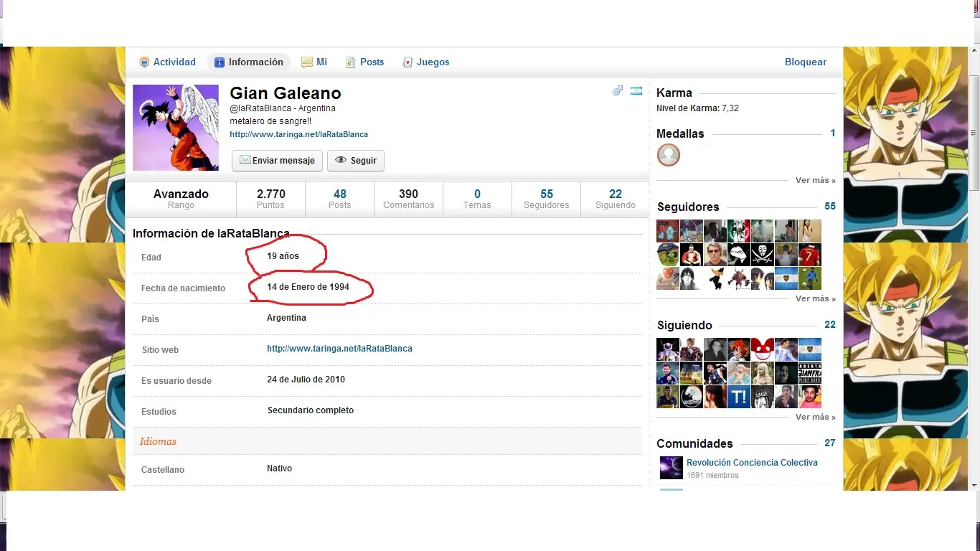Click 'Ver más' under Siguiendo avatars
Viewport: 980px width, 551px height.
click(x=815, y=417)
